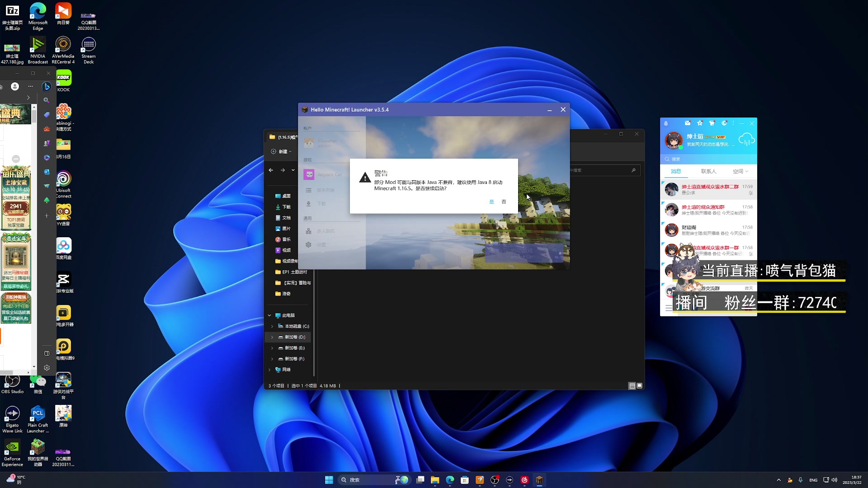Viewport: 868px width, 488px height.
Task: Open 空间 dropdown tab in QQ
Action: pos(741,171)
